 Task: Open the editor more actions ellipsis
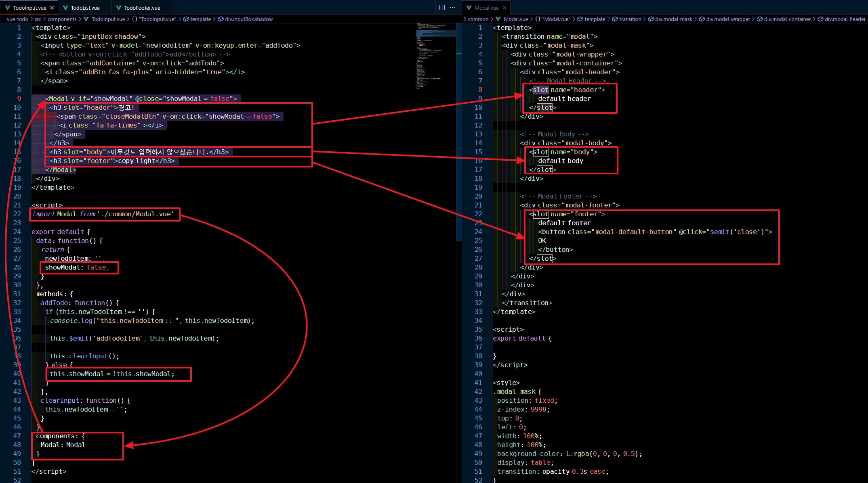pyautogui.click(x=452, y=8)
